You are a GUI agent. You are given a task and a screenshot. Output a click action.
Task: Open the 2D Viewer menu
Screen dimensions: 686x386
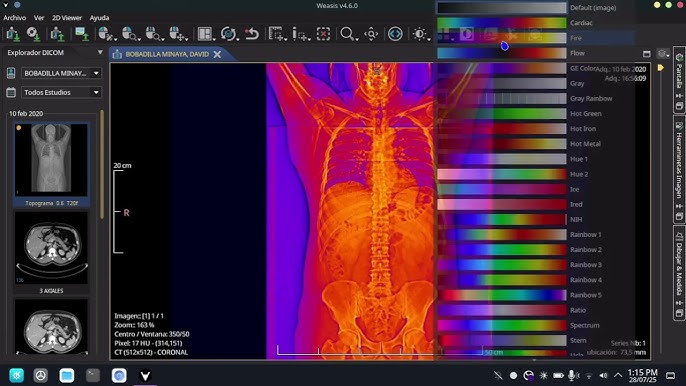(67, 18)
